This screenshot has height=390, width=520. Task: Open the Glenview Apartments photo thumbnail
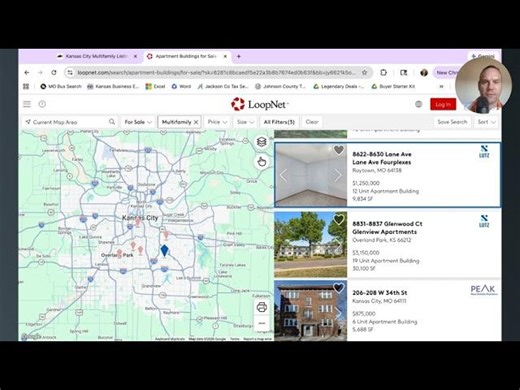311,245
